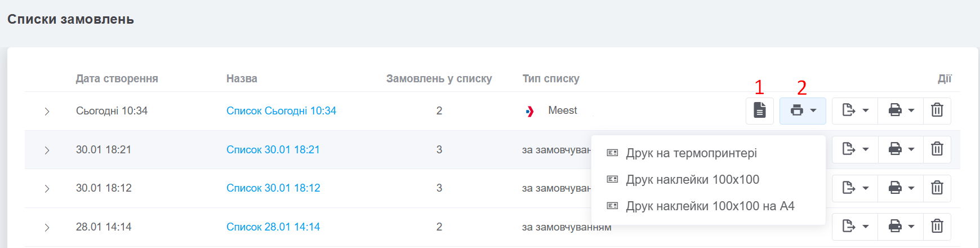Open print dropdown in Meest list row
This screenshot has width=980, height=248.
(803, 110)
